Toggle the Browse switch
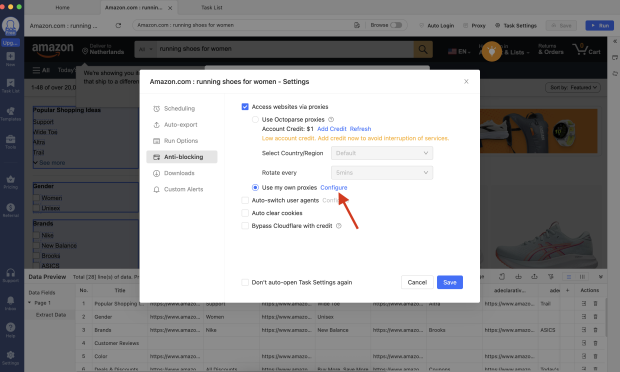This screenshot has height=372, width=620. point(396,25)
